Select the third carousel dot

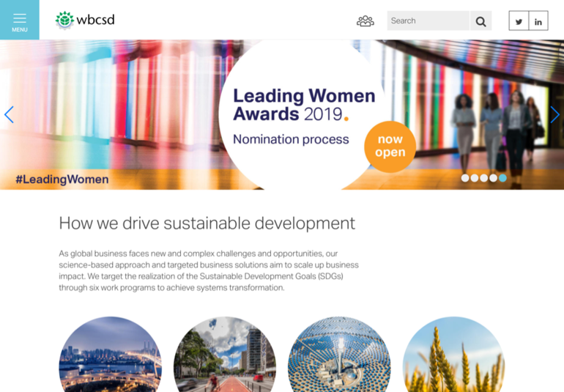pos(483,178)
